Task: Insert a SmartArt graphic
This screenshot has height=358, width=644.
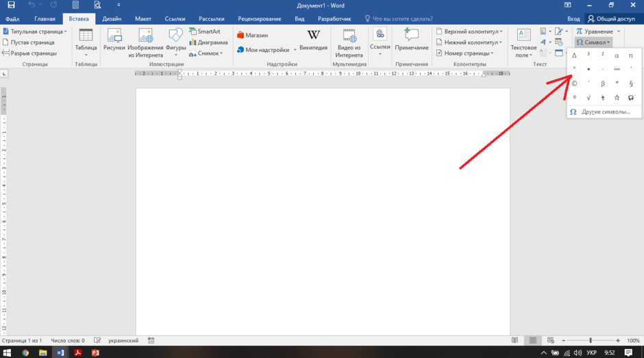Action: point(205,31)
